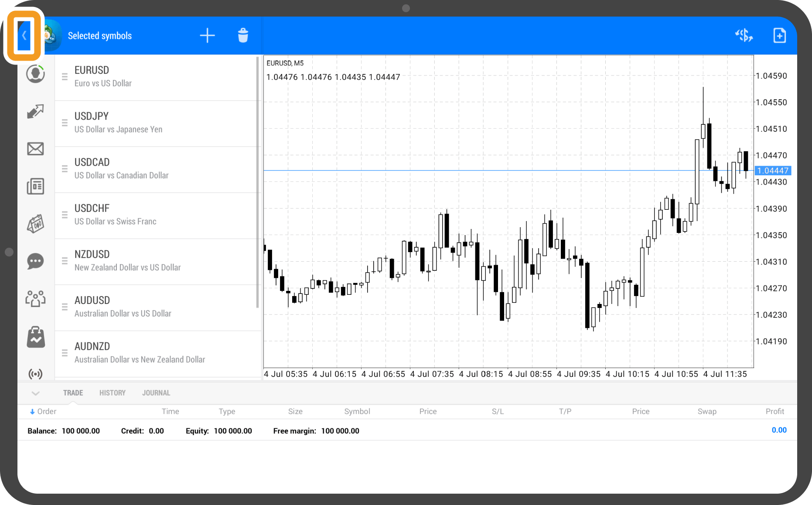Open the signals broadcast icon
This screenshot has height=505, width=812.
point(35,374)
